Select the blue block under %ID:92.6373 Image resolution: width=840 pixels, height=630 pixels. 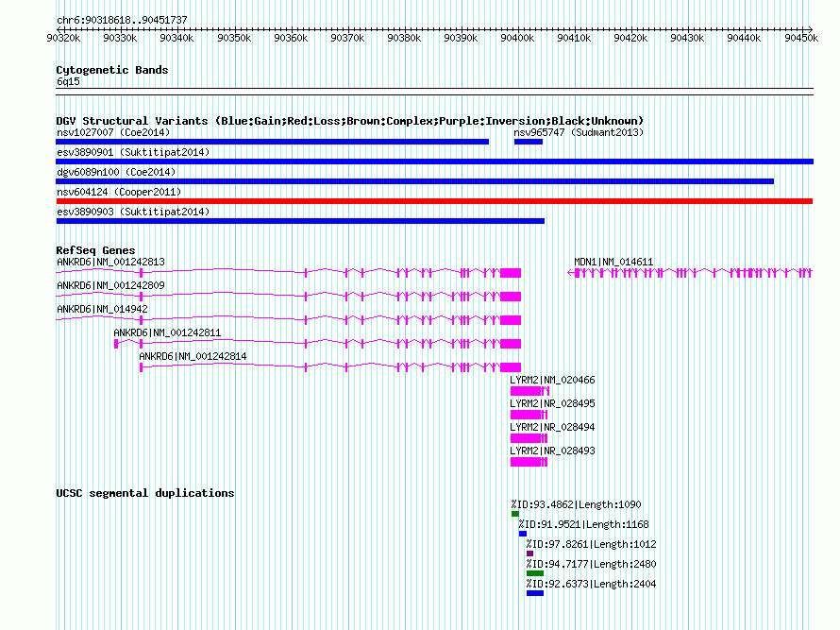pyautogui.click(x=535, y=593)
